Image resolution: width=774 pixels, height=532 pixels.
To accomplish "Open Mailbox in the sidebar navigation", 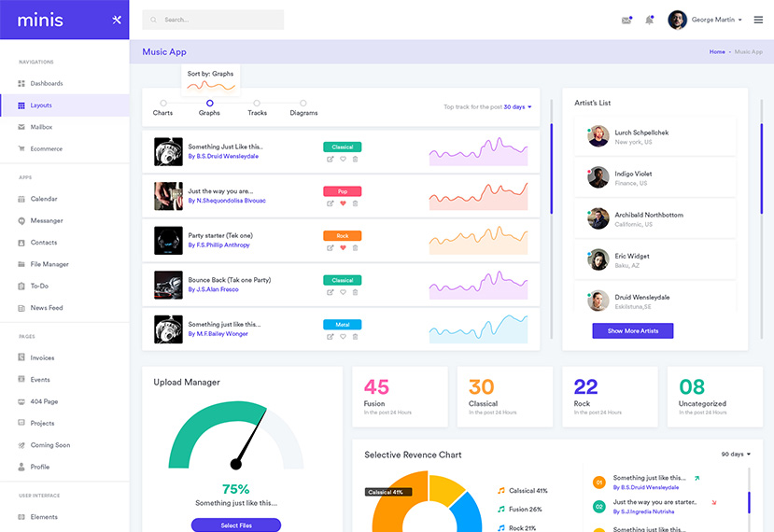I will tap(41, 127).
